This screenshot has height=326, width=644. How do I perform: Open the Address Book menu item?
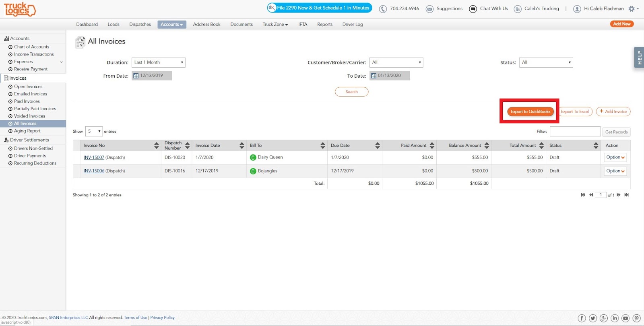tap(207, 25)
